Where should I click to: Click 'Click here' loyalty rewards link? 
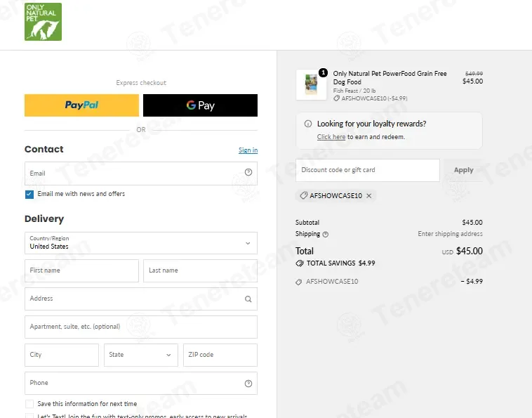(331, 137)
